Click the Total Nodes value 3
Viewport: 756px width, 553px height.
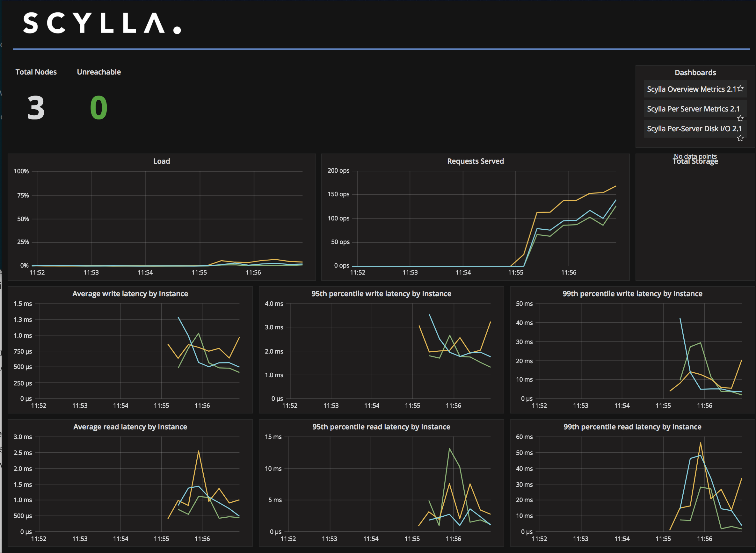click(36, 108)
